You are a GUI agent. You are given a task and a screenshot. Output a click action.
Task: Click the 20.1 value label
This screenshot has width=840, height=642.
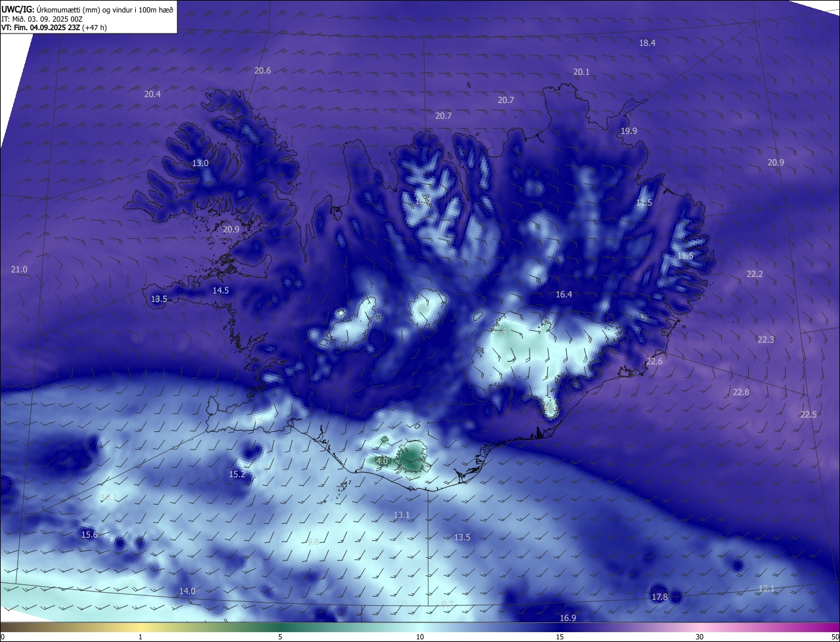coord(581,72)
